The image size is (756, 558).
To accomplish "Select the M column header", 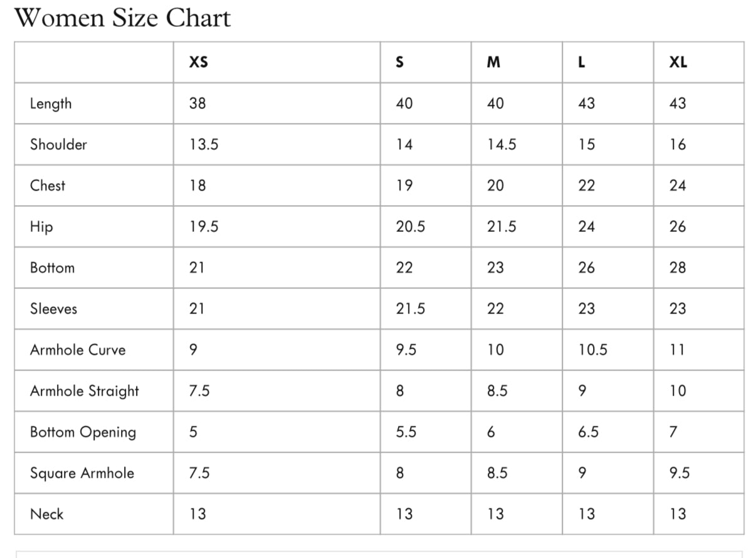I will click(x=494, y=62).
